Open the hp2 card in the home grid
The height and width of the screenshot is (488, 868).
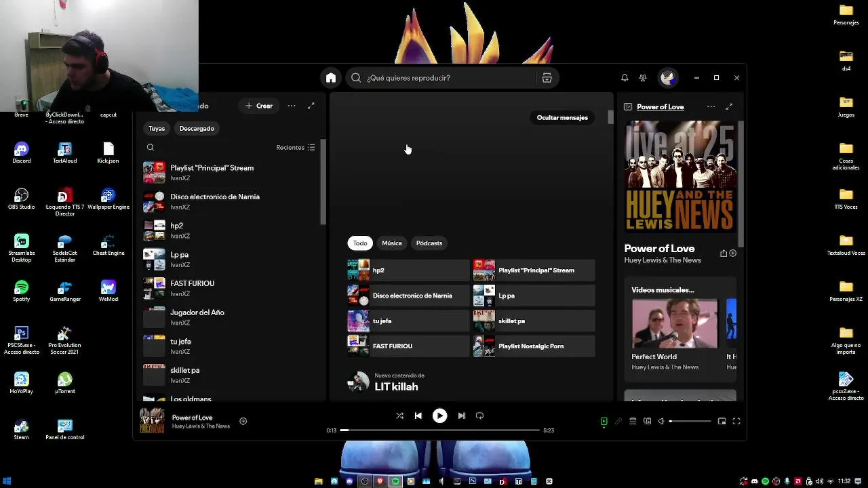coord(408,270)
